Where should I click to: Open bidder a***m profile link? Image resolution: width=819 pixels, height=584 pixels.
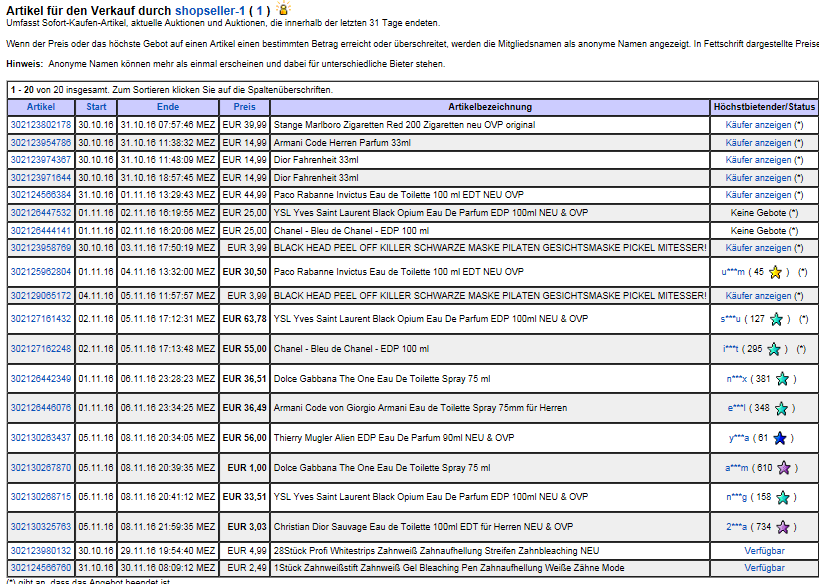736,468
